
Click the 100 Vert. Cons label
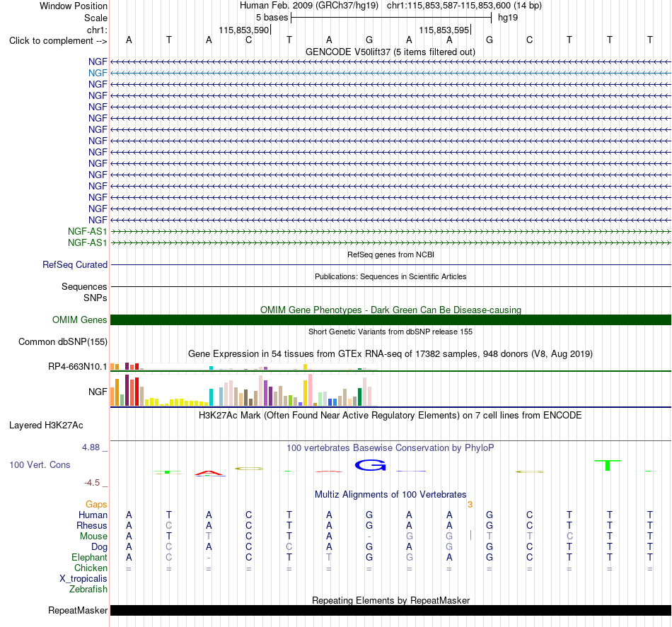(x=40, y=464)
